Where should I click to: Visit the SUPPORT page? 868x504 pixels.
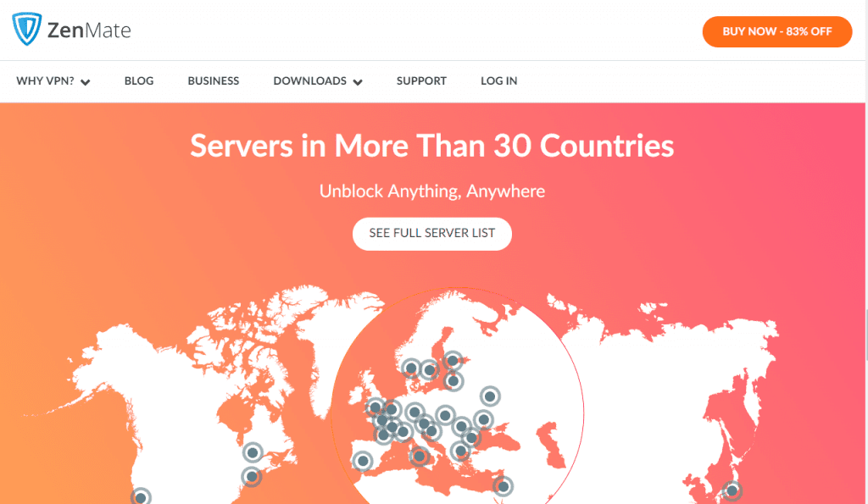(x=421, y=80)
